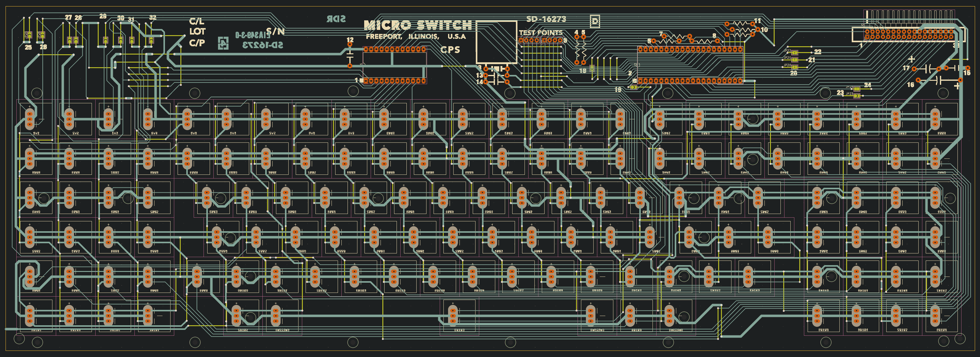Click the revision D box
980x357 pixels.
(595, 21)
